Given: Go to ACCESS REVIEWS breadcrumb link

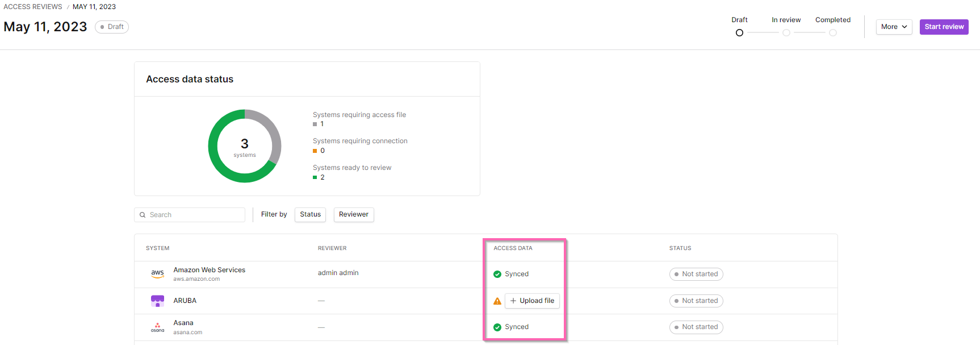Looking at the screenshot, I should [33, 7].
